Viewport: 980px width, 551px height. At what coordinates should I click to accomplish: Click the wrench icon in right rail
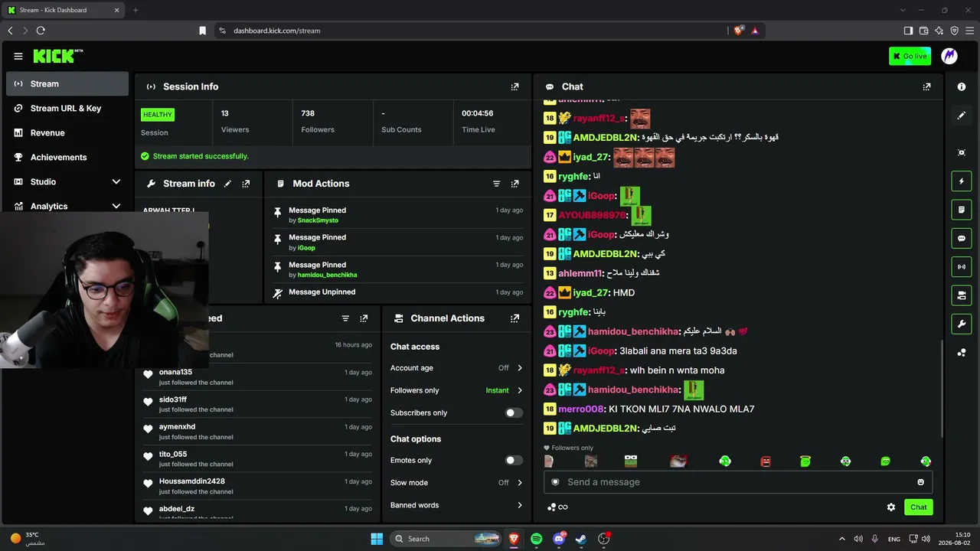click(x=962, y=324)
